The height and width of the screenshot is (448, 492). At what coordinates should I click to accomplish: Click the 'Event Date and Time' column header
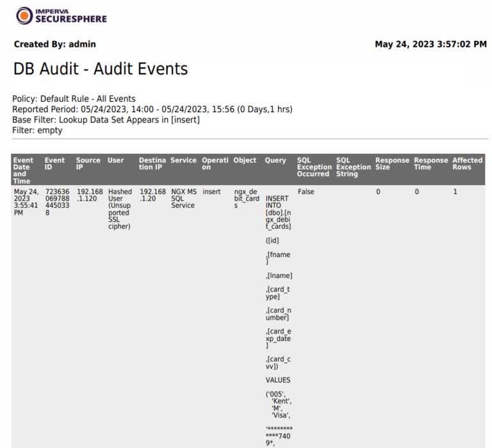[24, 170]
